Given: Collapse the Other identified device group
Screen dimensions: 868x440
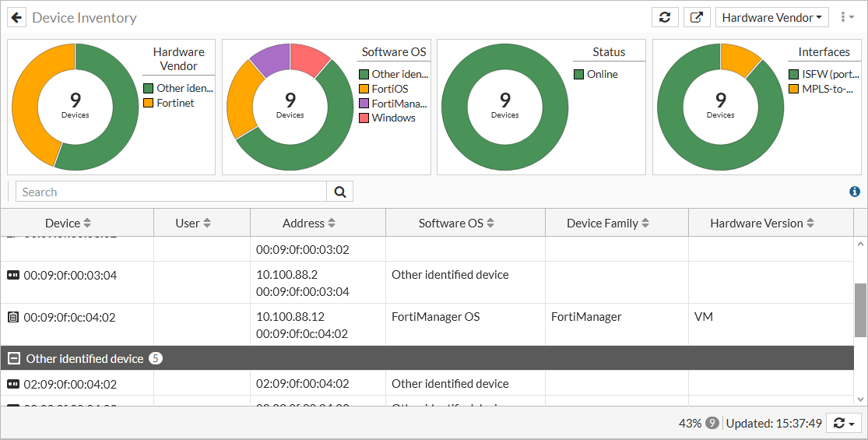Looking at the screenshot, I should (x=14, y=358).
